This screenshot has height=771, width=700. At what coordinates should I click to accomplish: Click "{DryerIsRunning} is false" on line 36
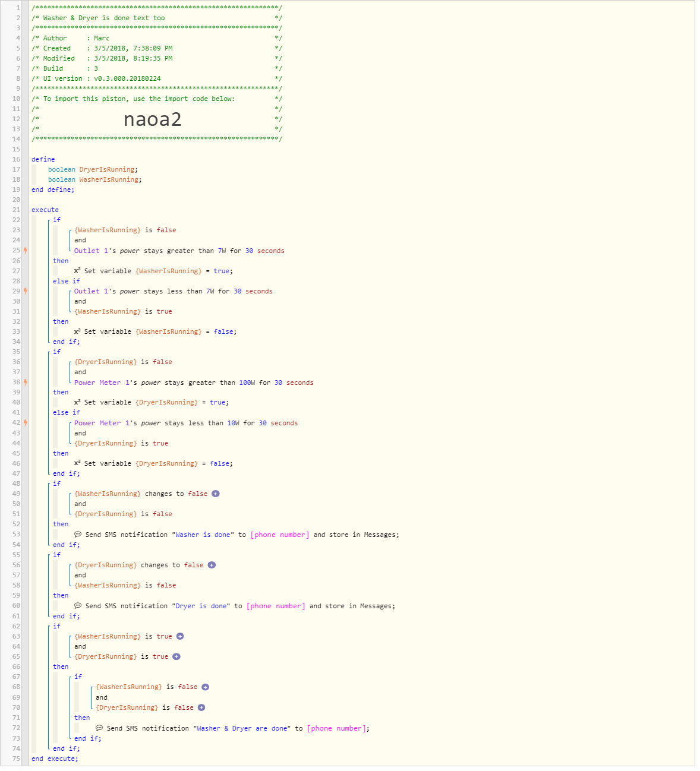click(x=123, y=362)
